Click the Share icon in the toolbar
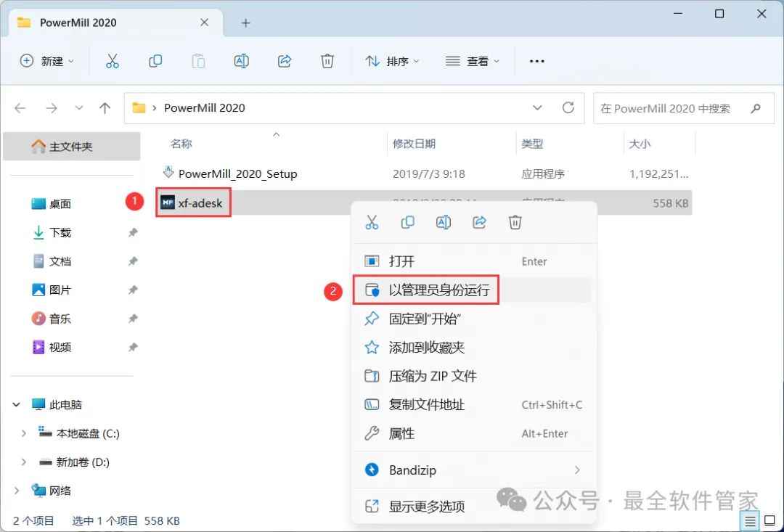The image size is (784, 532). tap(285, 61)
